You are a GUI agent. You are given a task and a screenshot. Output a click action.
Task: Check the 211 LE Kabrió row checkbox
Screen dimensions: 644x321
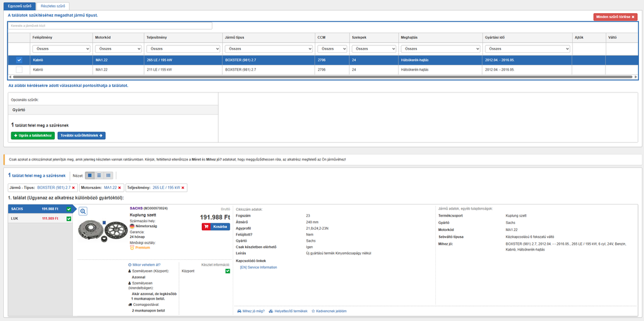point(19,70)
